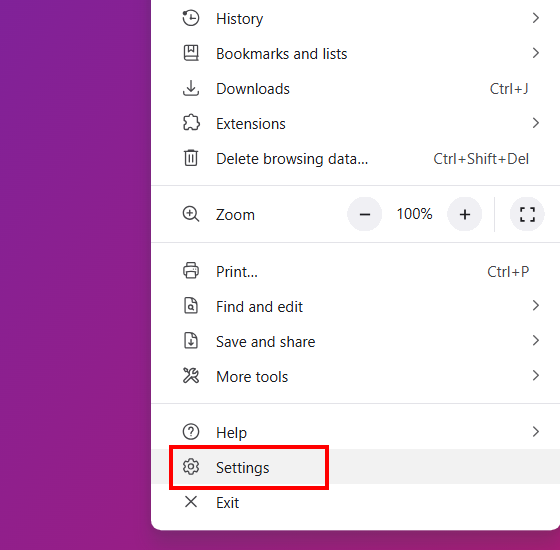Click the Settings gear icon
560x550 pixels.
[x=191, y=467]
